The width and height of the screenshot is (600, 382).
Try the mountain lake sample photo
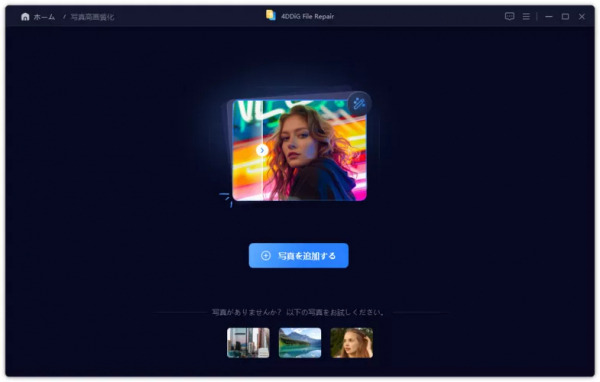coord(300,343)
